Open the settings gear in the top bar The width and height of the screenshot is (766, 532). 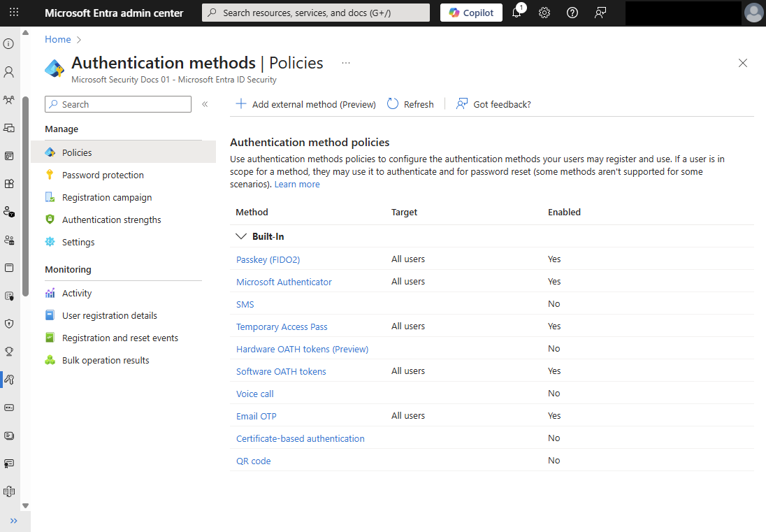pos(544,12)
